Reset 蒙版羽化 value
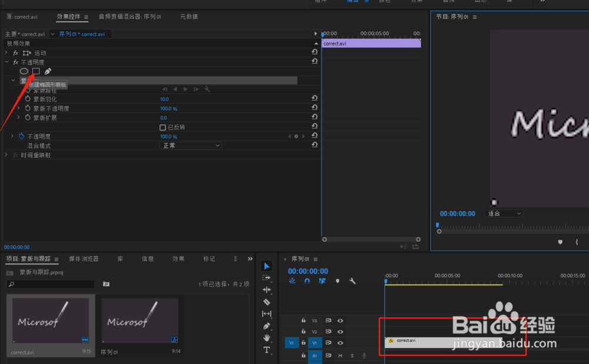 pos(315,98)
